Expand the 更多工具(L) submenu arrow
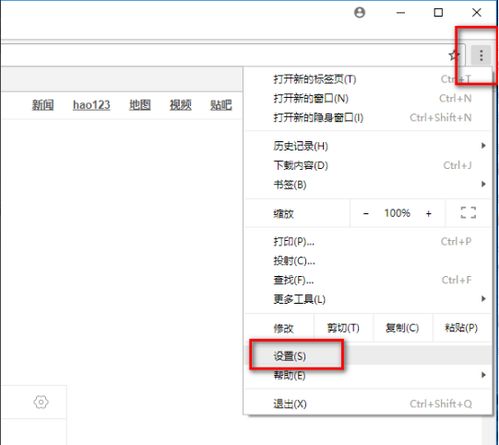Viewport: 499px width, 445px height. [483, 299]
